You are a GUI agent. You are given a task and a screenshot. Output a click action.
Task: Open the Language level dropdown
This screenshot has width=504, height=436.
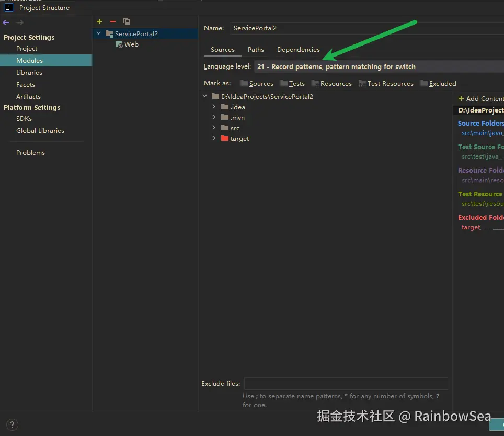pyautogui.click(x=376, y=67)
